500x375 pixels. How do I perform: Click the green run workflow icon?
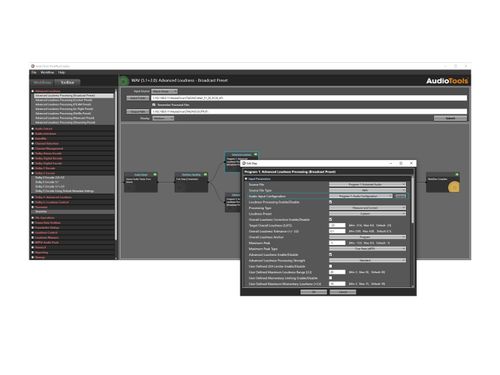point(124,81)
